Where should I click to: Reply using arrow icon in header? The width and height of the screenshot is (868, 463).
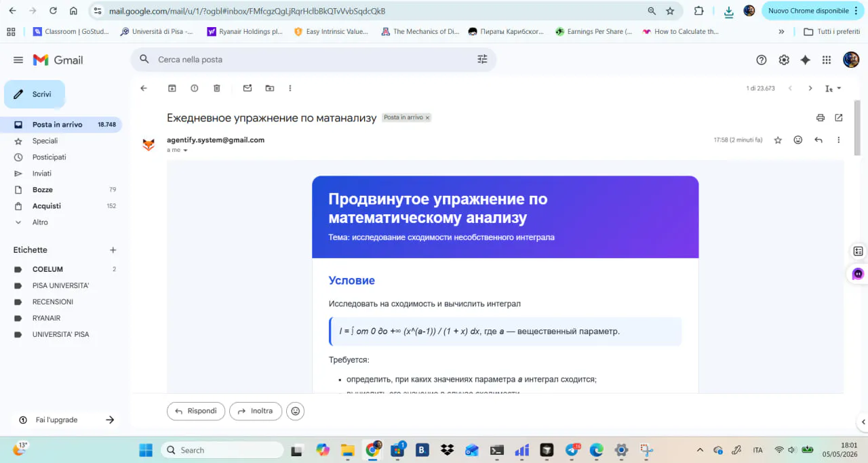click(x=818, y=140)
